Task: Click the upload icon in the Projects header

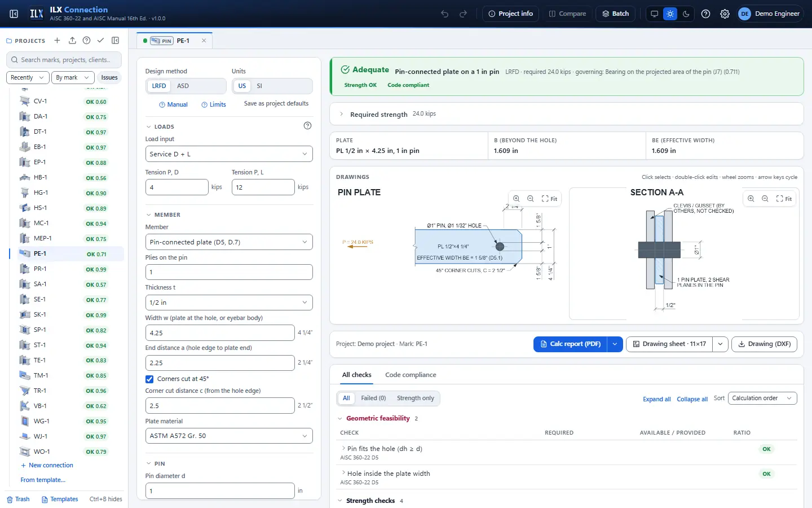Action: 72,41
